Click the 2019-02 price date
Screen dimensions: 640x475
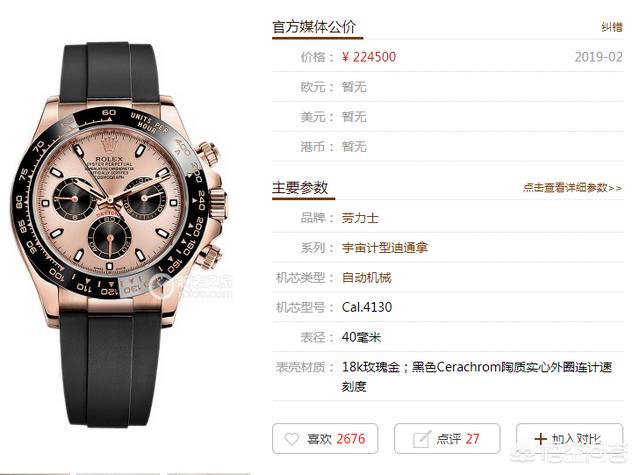click(599, 57)
